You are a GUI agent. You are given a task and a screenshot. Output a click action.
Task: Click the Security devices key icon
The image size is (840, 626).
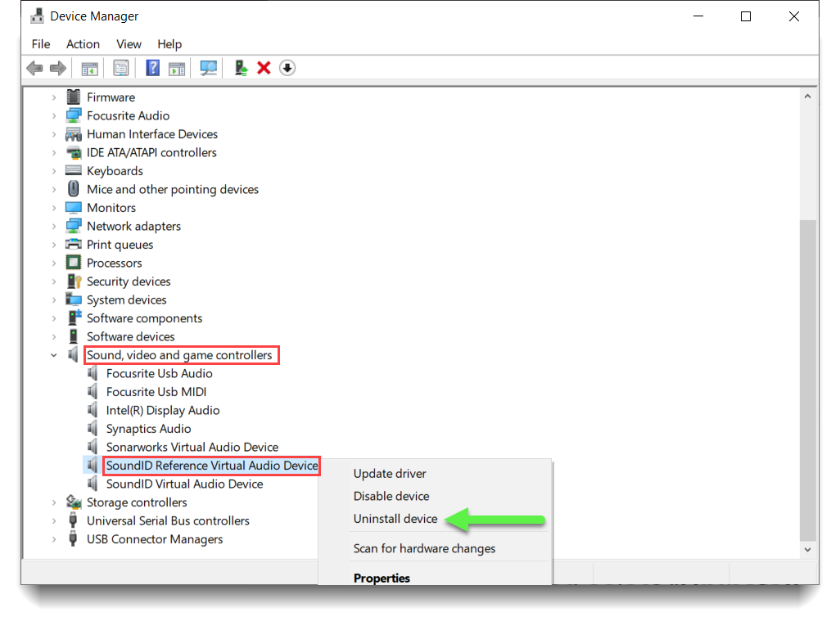[74, 281]
